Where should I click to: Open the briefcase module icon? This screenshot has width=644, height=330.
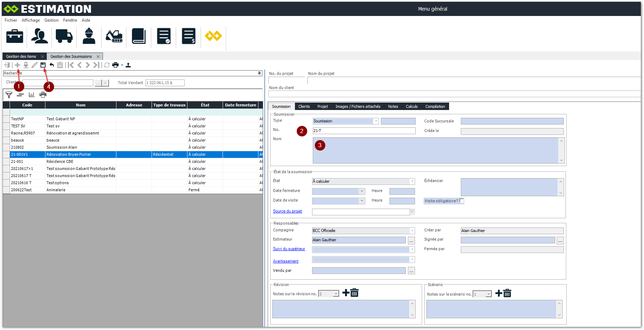(15, 36)
